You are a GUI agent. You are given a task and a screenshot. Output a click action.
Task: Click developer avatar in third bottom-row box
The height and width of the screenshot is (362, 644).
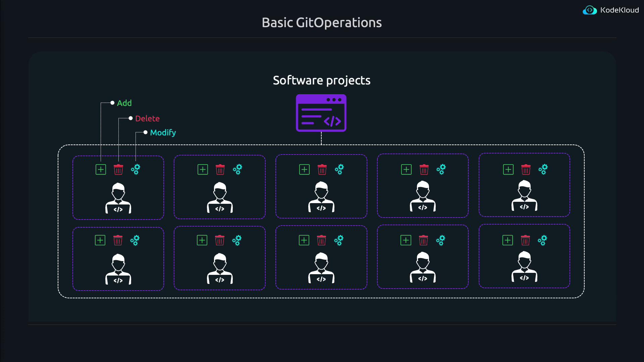click(x=321, y=268)
